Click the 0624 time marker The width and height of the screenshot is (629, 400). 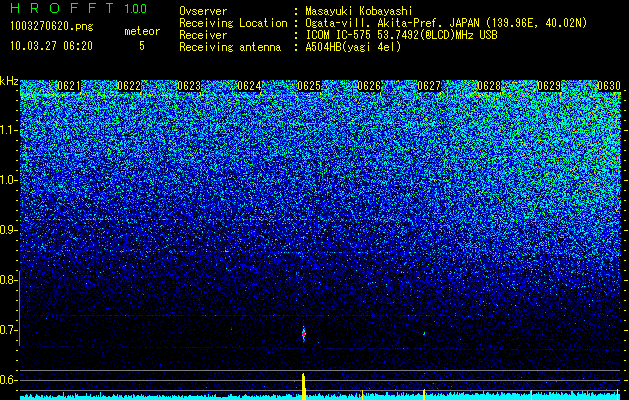pos(249,86)
